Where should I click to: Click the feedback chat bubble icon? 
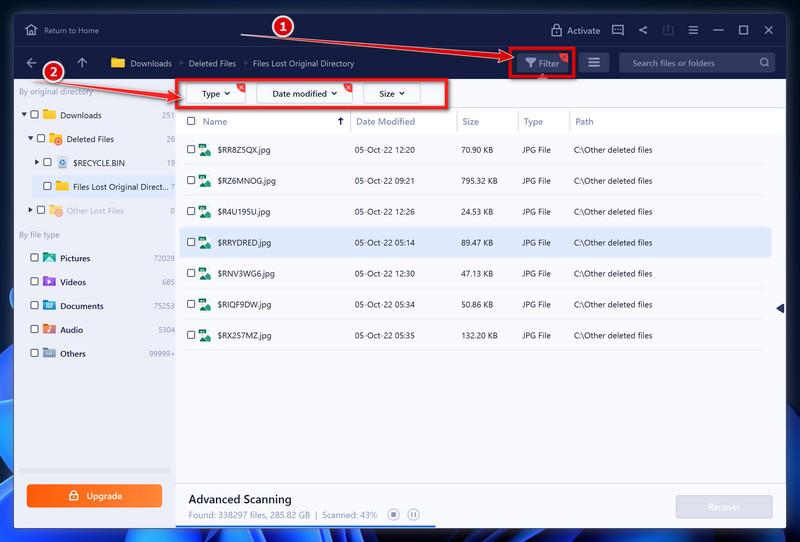click(618, 30)
